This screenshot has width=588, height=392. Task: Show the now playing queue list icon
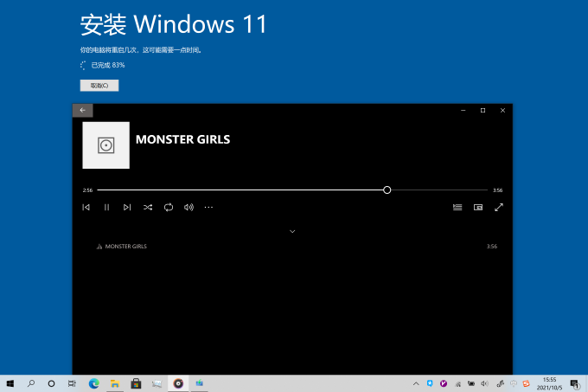coord(457,207)
